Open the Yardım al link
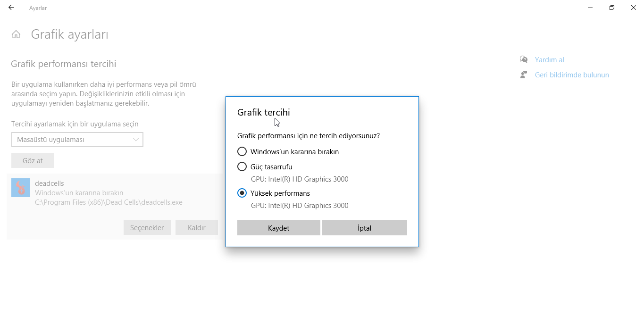644x316 pixels. point(549,60)
